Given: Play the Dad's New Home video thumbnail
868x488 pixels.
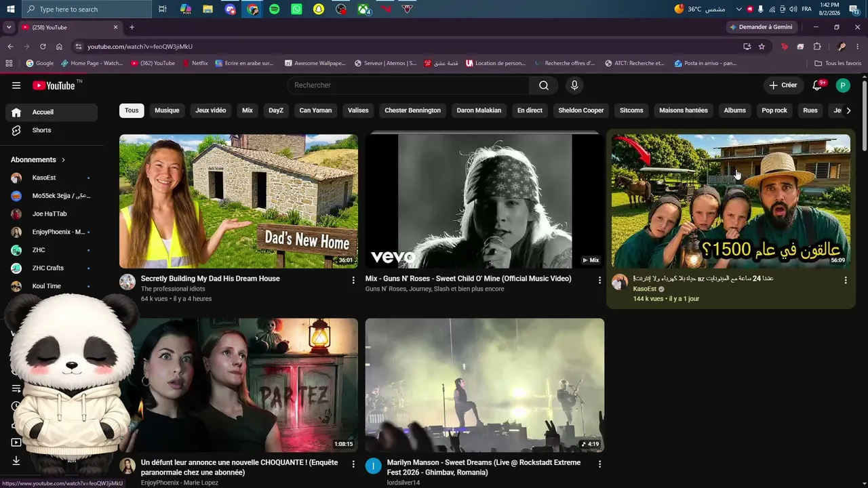Looking at the screenshot, I should [x=239, y=201].
